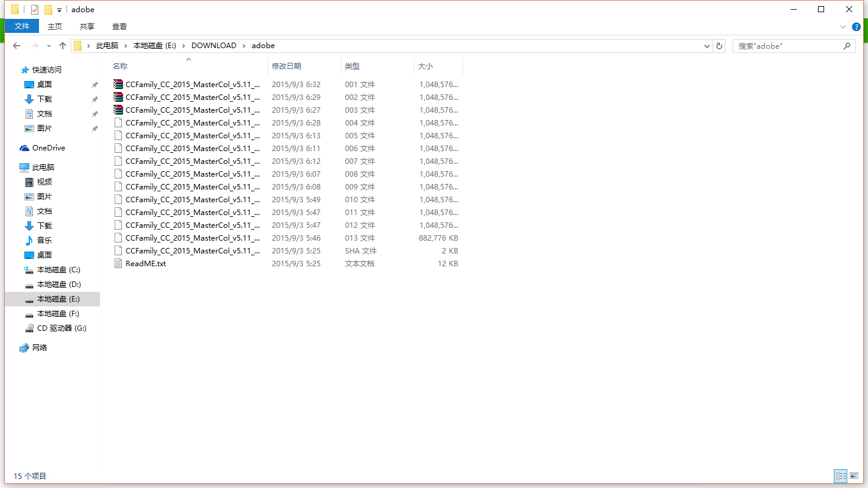Click the 009 文件 type cell
Image resolution: width=868 pixels, height=488 pixels.
(x=360, y=187)
